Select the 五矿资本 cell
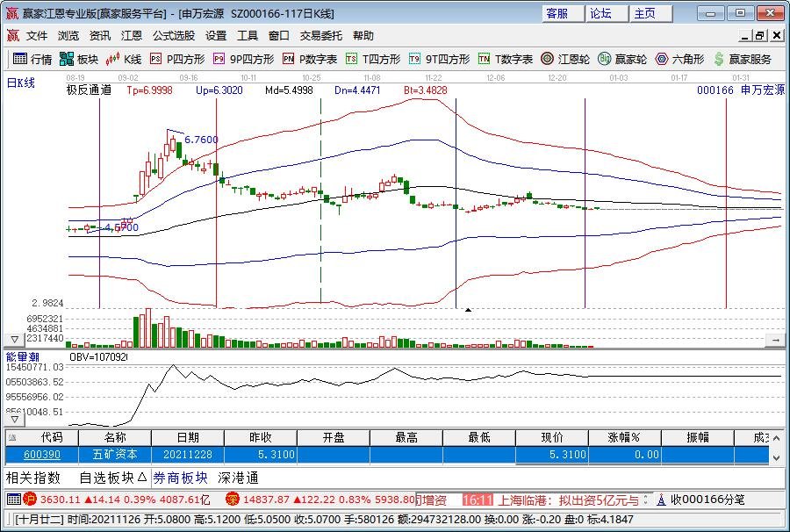Viewport: 790px width, 532px height. tap(115, 455)
